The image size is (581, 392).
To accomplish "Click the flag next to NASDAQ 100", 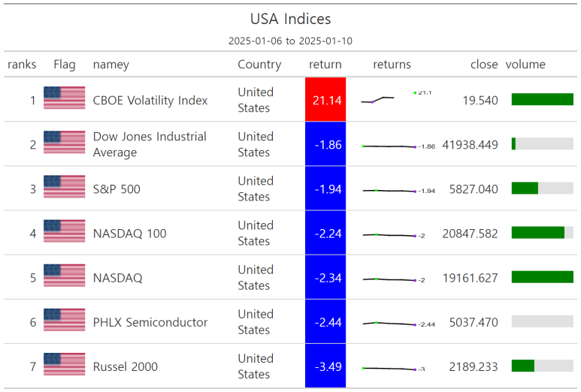I will coord(65,231).
